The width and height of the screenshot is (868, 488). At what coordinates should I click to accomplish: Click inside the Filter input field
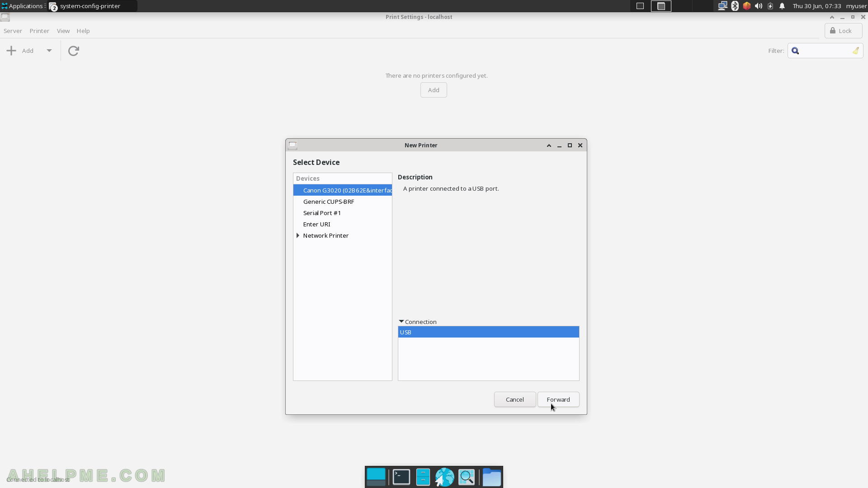826,51
